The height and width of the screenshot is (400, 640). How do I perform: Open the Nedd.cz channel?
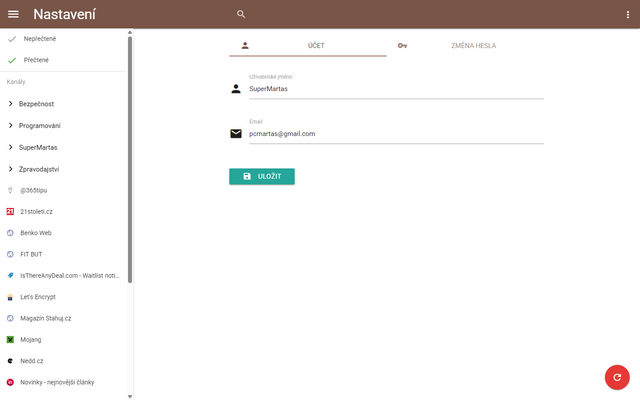[x=64, y=361]
